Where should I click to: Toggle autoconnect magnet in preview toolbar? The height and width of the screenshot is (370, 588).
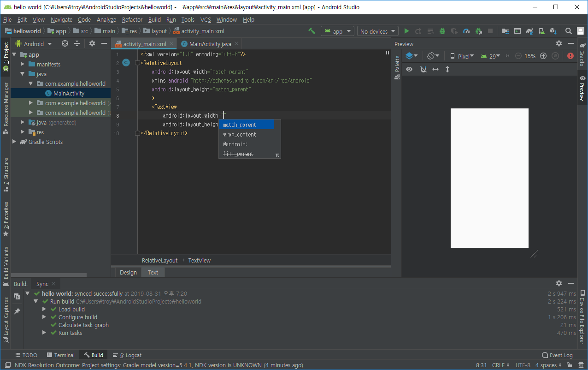(x=423, y=69)
